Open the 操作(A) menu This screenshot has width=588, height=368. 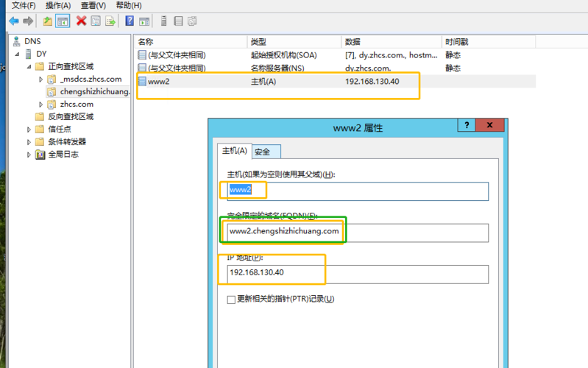(x=58, y=5)
